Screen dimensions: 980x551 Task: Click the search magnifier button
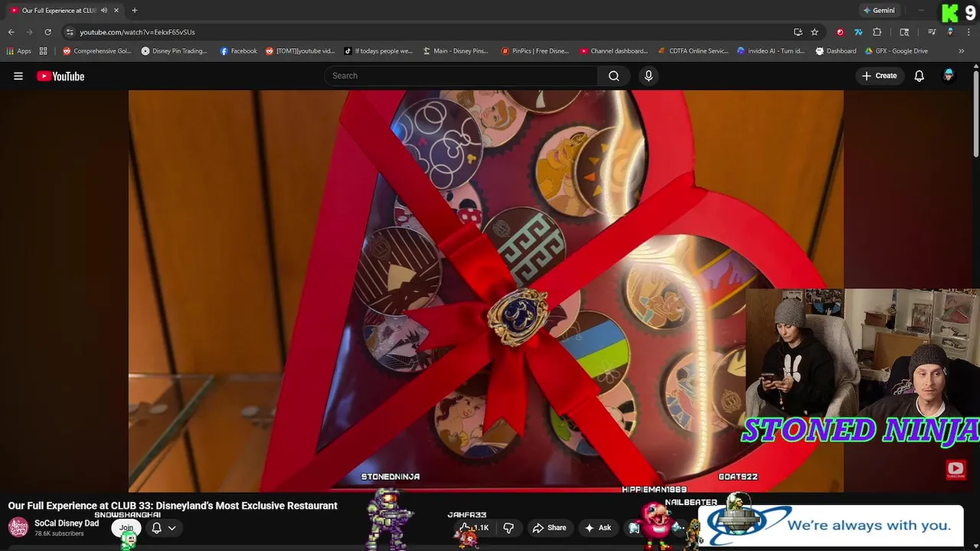coord(614,76)
